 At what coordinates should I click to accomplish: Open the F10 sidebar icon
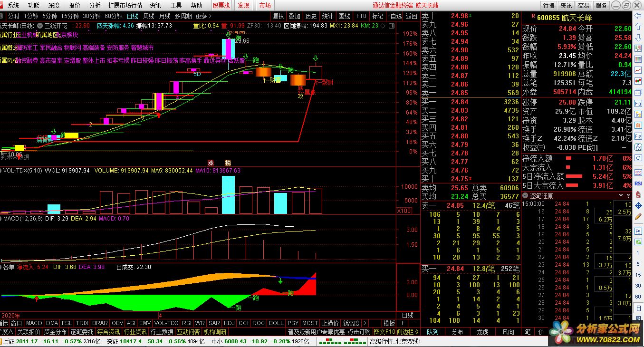click(x=638, y=103)
